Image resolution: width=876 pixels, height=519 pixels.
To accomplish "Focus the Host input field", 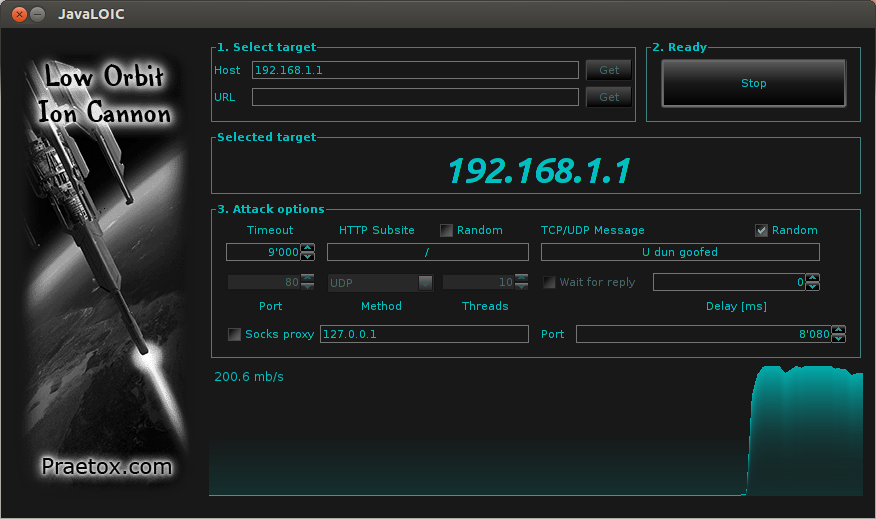I will 415,70.
